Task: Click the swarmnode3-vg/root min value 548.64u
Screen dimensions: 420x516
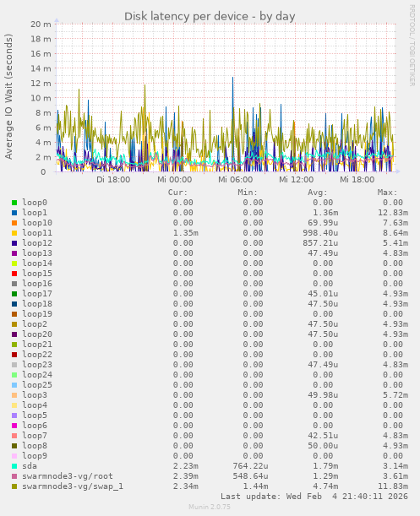Action: tap(250, 476)
